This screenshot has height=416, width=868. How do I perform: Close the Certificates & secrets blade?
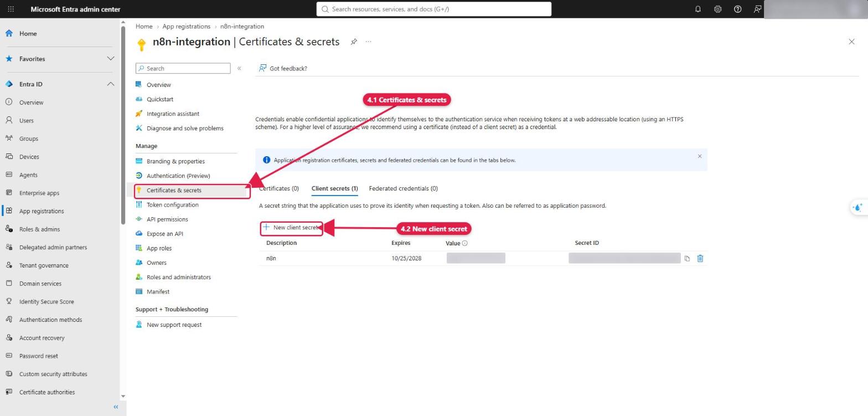click(851, 42)
